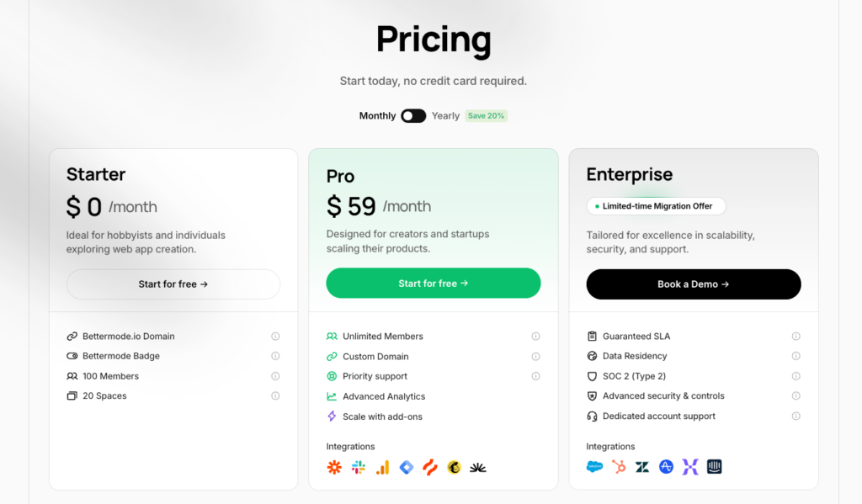Click the Save 20% badge
Viewport: 862px width, 504px height.
(x=487, y=116)
